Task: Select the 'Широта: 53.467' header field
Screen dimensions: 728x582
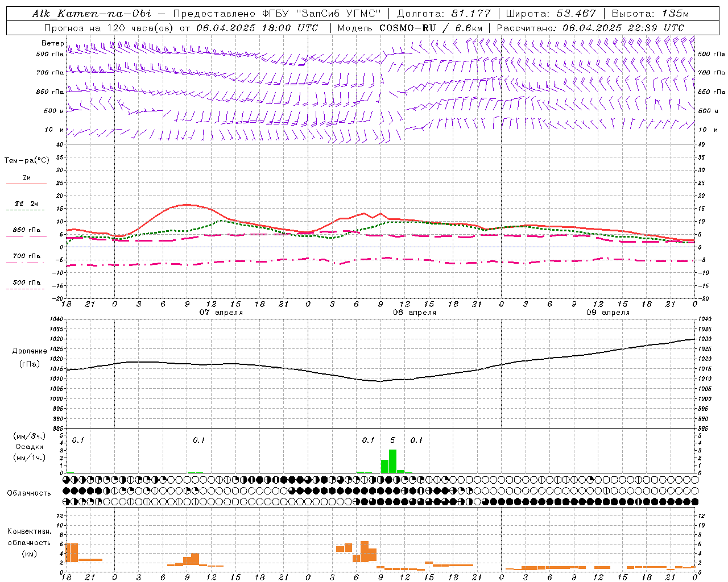Action: (551, 14)
